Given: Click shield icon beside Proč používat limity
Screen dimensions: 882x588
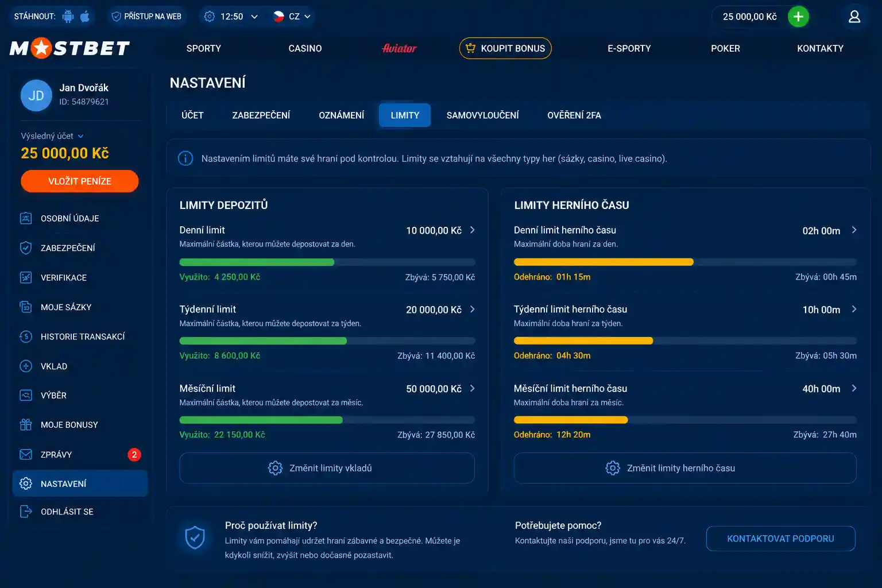Looking at the screenshot, I should [195, 538].
